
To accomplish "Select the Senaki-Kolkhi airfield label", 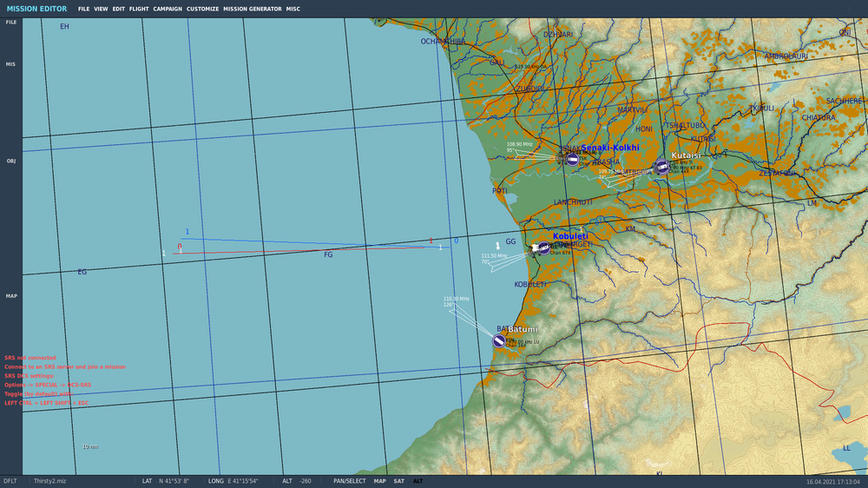I will point(610,148).
